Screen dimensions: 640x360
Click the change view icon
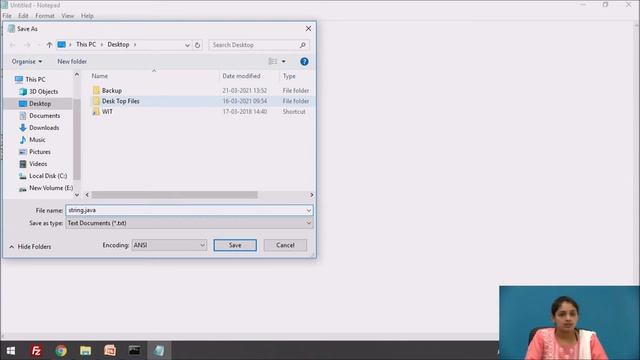[273, 62]
